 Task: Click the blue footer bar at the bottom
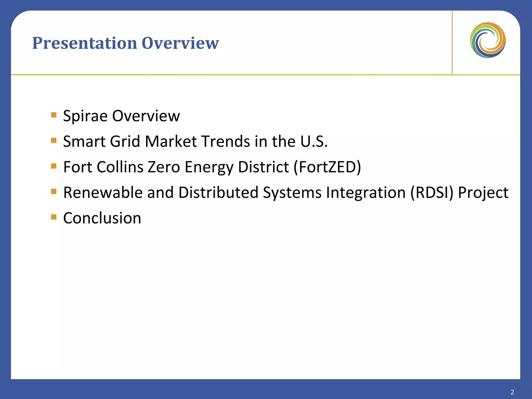tap(260, 389)
